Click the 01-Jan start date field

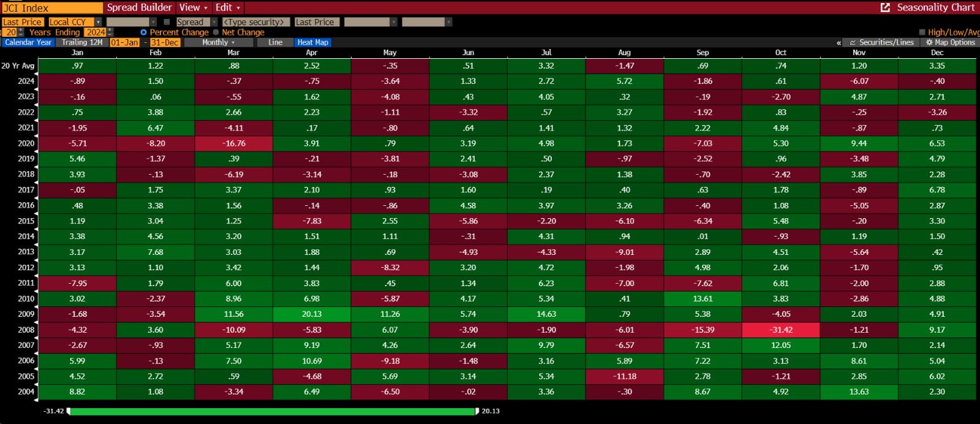(124, 42)
